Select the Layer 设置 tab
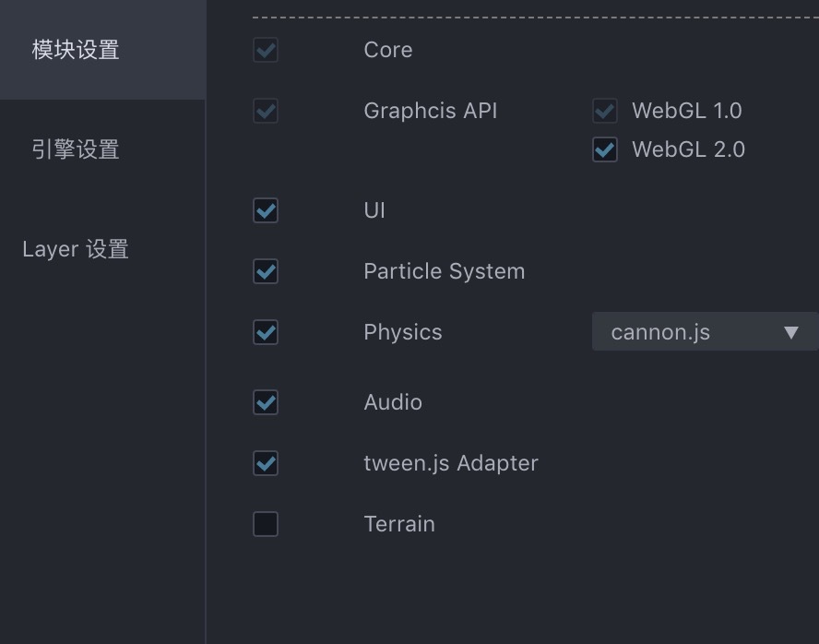819x644 pixels. point(76,249)
